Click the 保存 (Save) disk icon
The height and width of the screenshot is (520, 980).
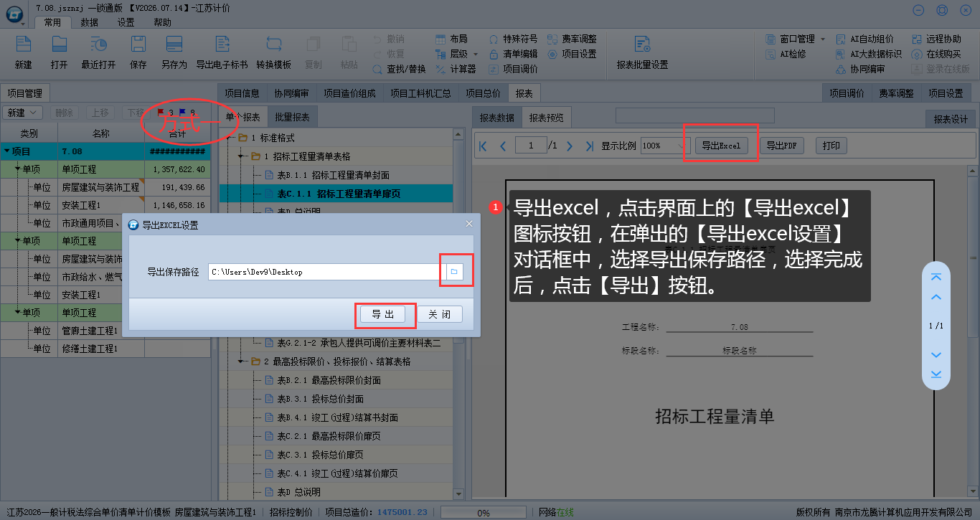pyautogui.click(x=138, y=44)
